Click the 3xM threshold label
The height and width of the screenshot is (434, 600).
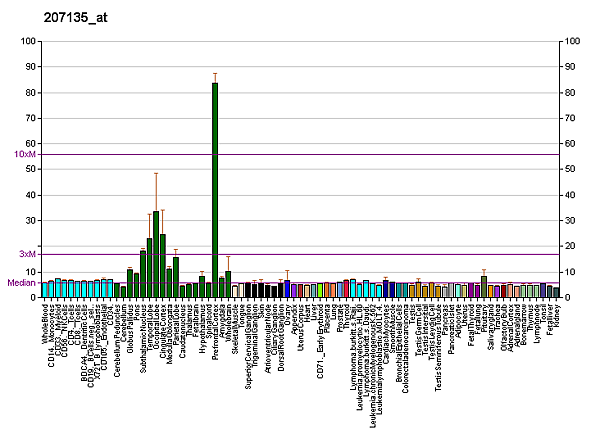(x=28, y=254)
